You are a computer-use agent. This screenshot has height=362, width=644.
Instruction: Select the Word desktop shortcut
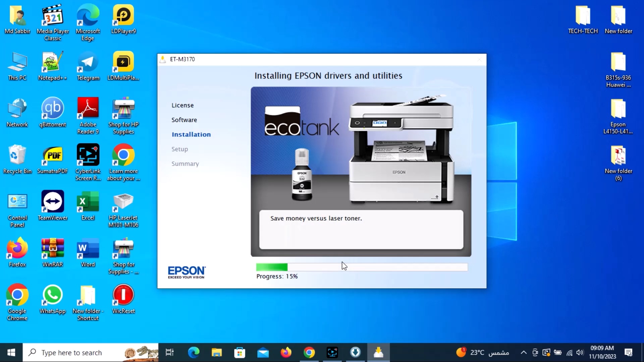click(x=88, y=252)
